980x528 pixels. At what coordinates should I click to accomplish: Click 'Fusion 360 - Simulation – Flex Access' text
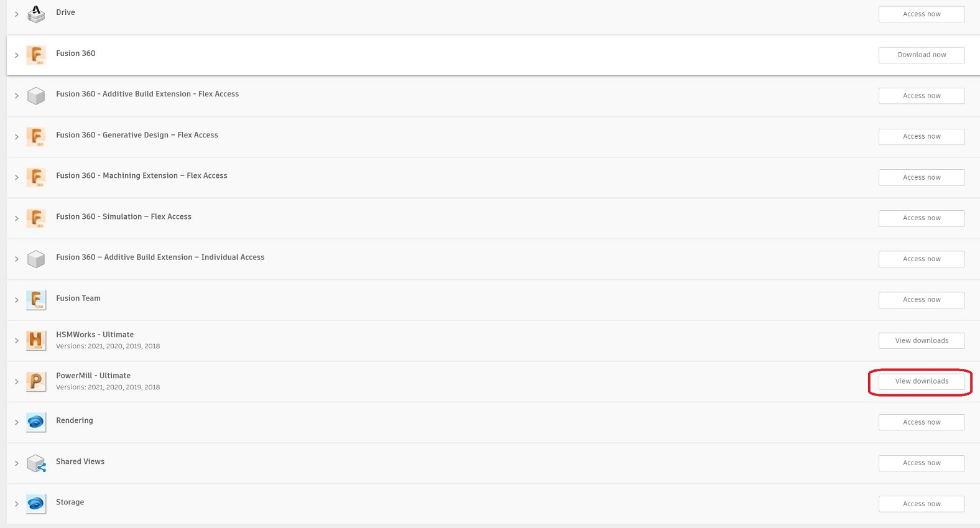(x=124, y=216)
